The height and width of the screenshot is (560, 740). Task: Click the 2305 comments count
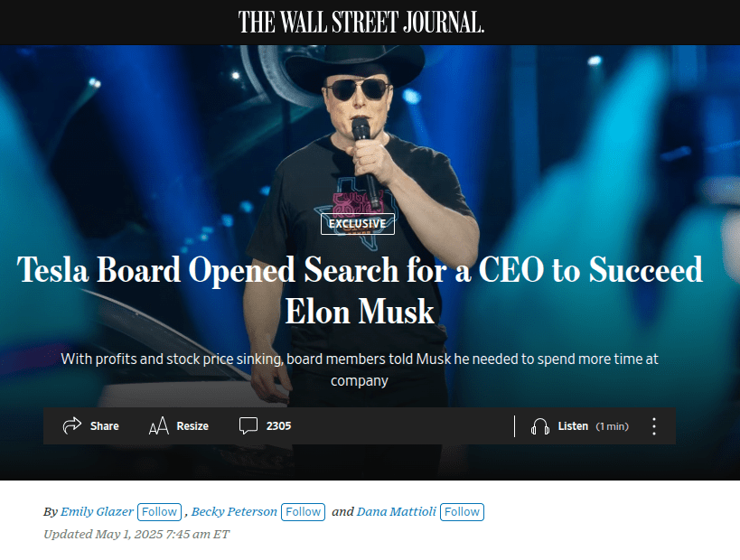click(x=278, y=426)
